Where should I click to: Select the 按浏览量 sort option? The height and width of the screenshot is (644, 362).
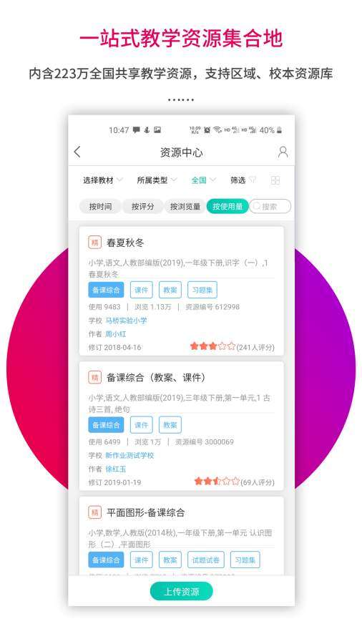pyautogui.click(x=185, y=206)
